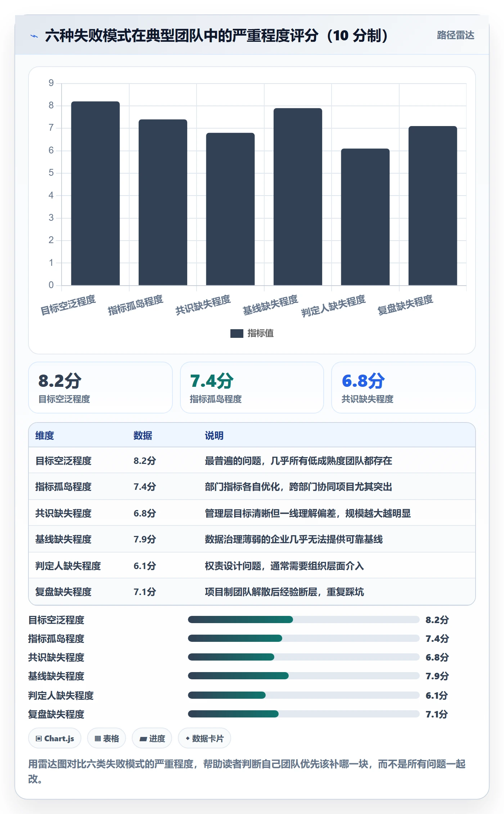504x814 pixels.
Task: Click the 7.1分 cell in the table
Action: [x=145, y=592]
